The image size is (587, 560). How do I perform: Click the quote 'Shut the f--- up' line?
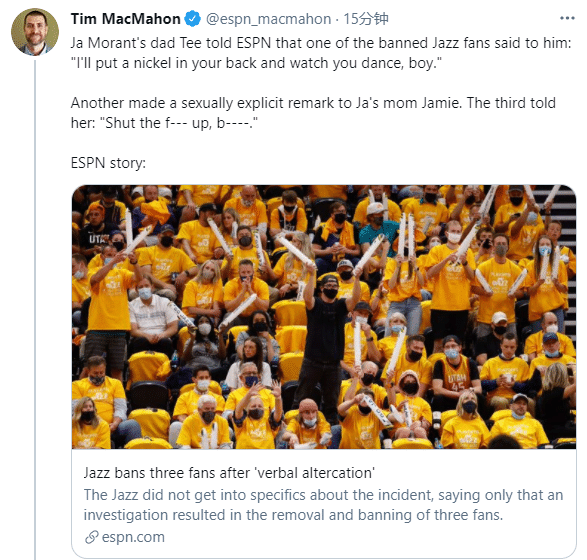[x=164, y=123]
